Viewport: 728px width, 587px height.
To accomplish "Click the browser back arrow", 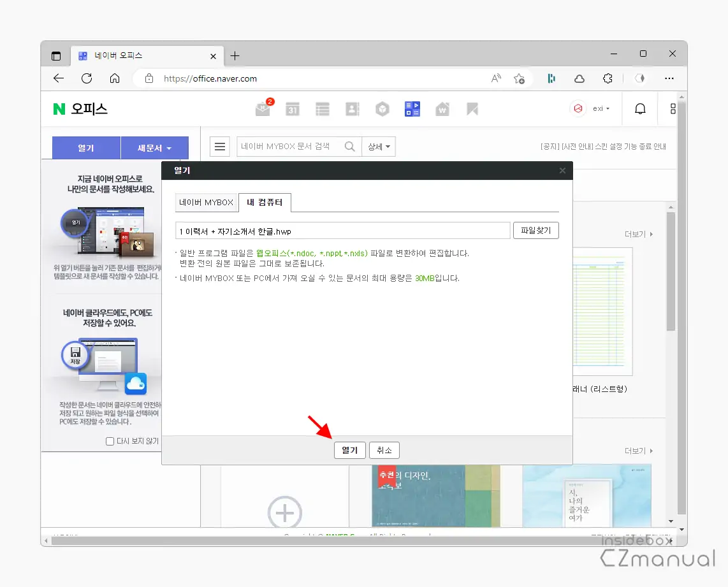I will (59, 78).
